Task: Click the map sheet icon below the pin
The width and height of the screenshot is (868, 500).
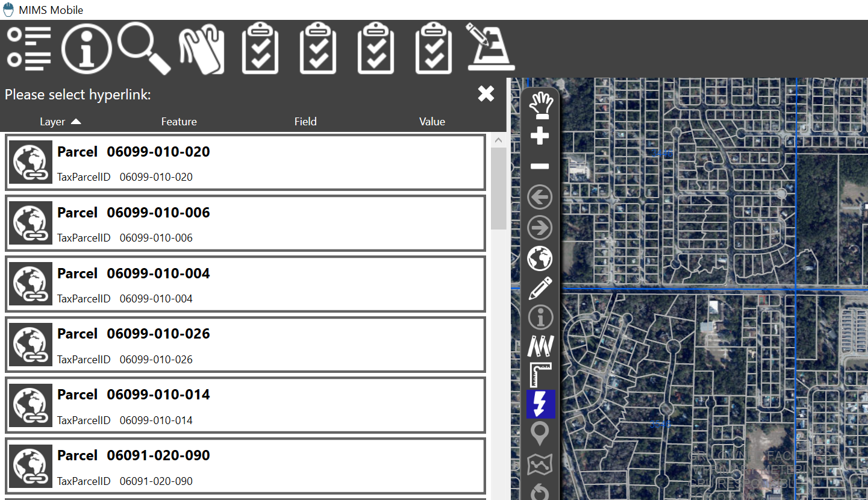Action: (x=540, y=464)
